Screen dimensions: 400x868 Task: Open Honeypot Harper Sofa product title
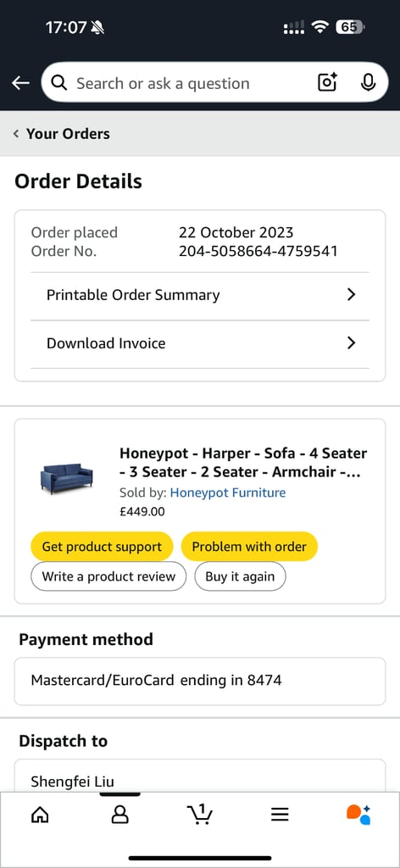243,463
